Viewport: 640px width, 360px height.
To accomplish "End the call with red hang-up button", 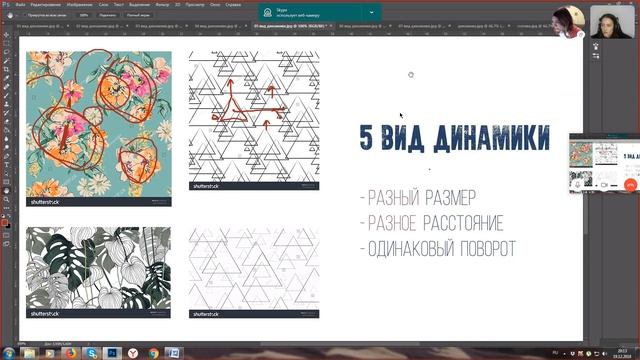I will pos(630,185).
